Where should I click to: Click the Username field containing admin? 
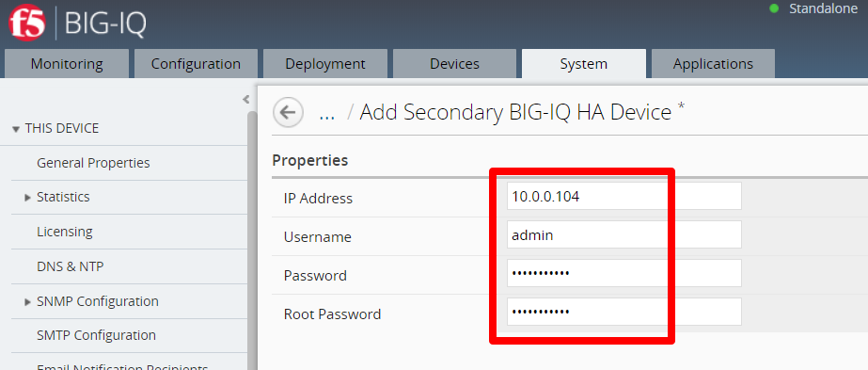623,234
